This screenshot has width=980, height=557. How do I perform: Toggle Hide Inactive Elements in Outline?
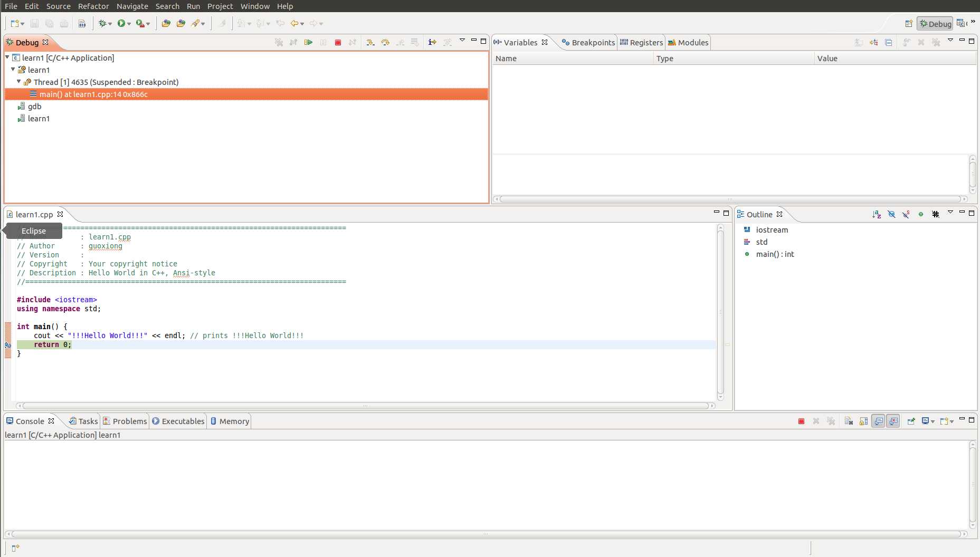936,214
